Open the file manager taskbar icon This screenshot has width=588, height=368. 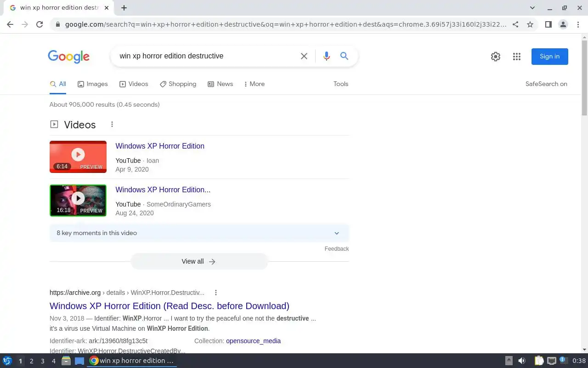pyautogui.click(x=66, y=361)
